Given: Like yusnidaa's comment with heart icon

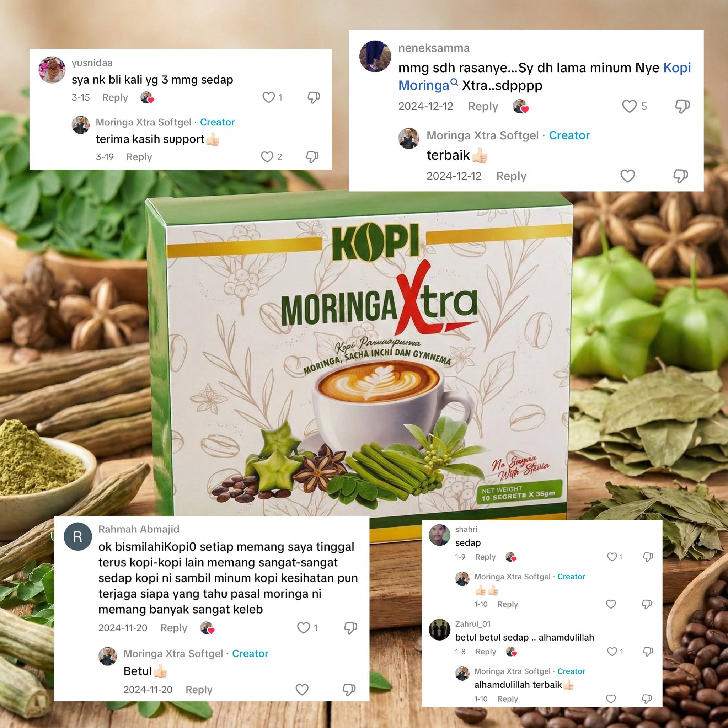Looking at the screenshot, I should 268,98.
